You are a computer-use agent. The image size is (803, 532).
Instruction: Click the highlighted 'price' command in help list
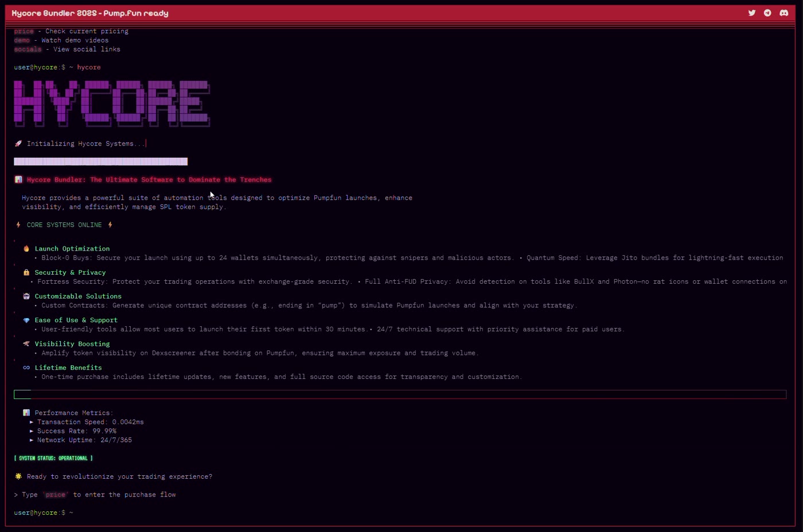coord(24,31)
